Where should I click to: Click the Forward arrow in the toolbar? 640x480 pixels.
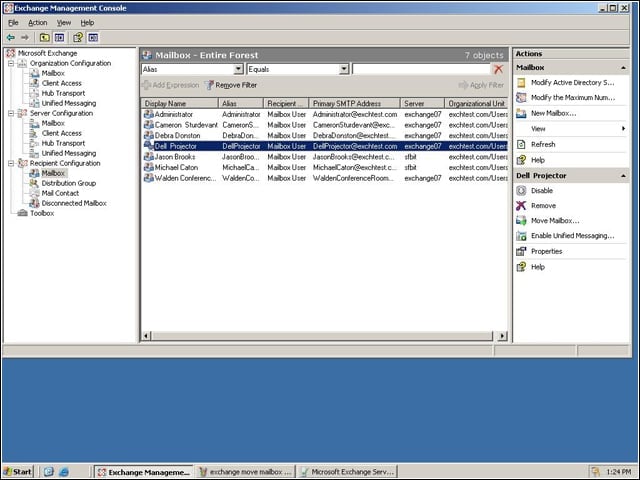click(x=25, y=38)
